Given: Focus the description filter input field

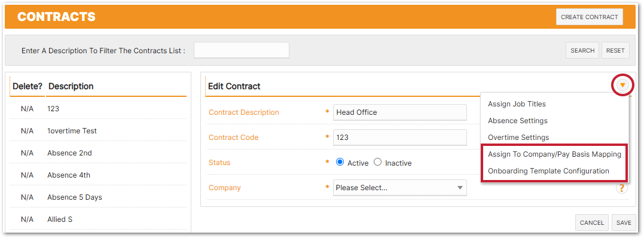Looking at the screenshot, I should 242,50.
